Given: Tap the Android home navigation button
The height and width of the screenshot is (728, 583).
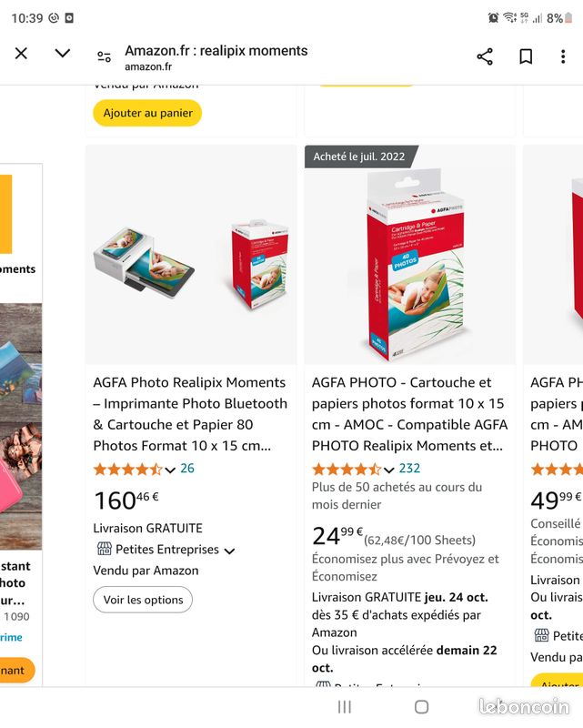Looking at the screenshot, I should [x=421, y=707].
